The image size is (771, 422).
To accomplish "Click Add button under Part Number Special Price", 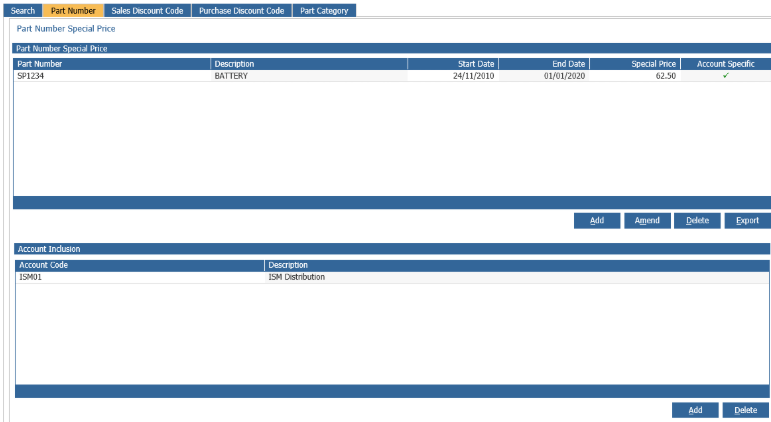I will (x=597, y=221).
